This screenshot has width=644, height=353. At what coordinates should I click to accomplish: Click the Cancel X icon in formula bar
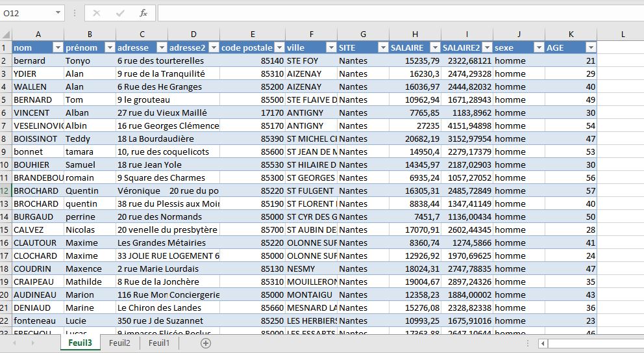[x=97, y=13]
